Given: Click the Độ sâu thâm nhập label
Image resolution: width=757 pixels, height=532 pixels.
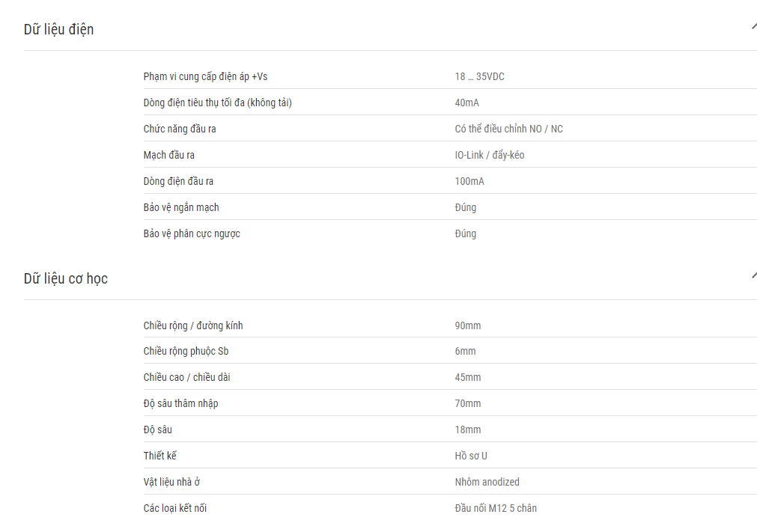Looking at the screenshot, I should [x=180, y=403].
